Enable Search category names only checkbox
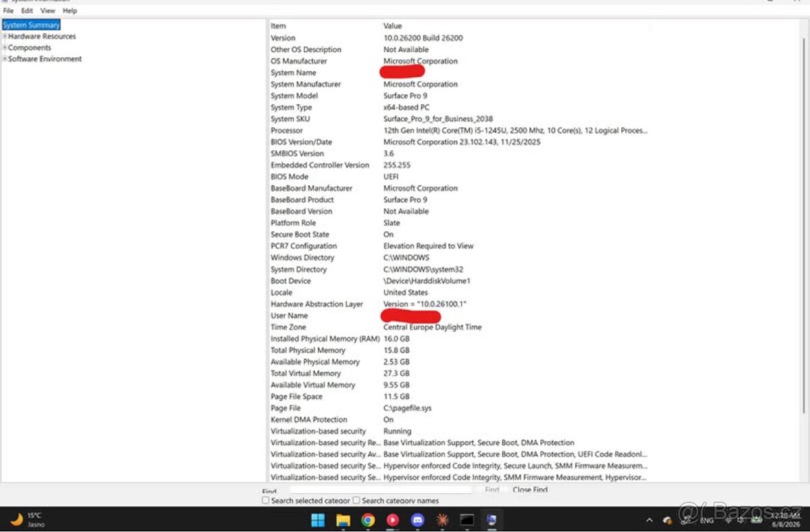This screenshot has height=532, width=810. coord(356,501)
